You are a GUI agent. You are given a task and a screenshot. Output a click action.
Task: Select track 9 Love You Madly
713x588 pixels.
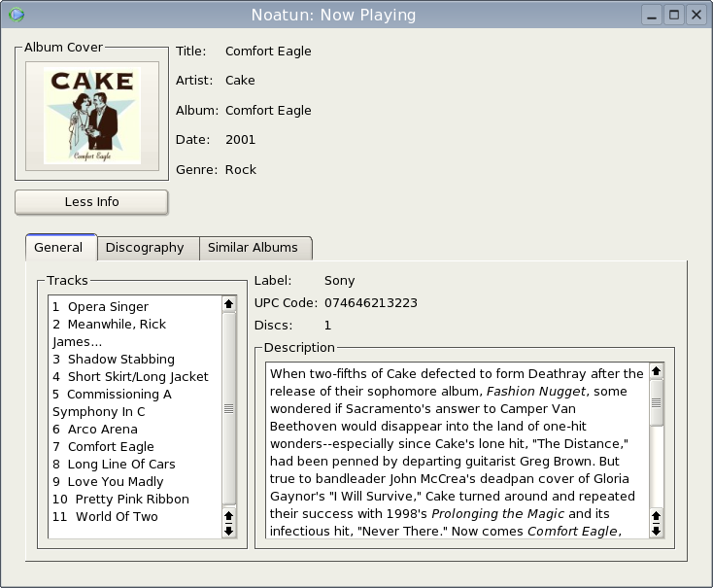click(x=108, y=481)
